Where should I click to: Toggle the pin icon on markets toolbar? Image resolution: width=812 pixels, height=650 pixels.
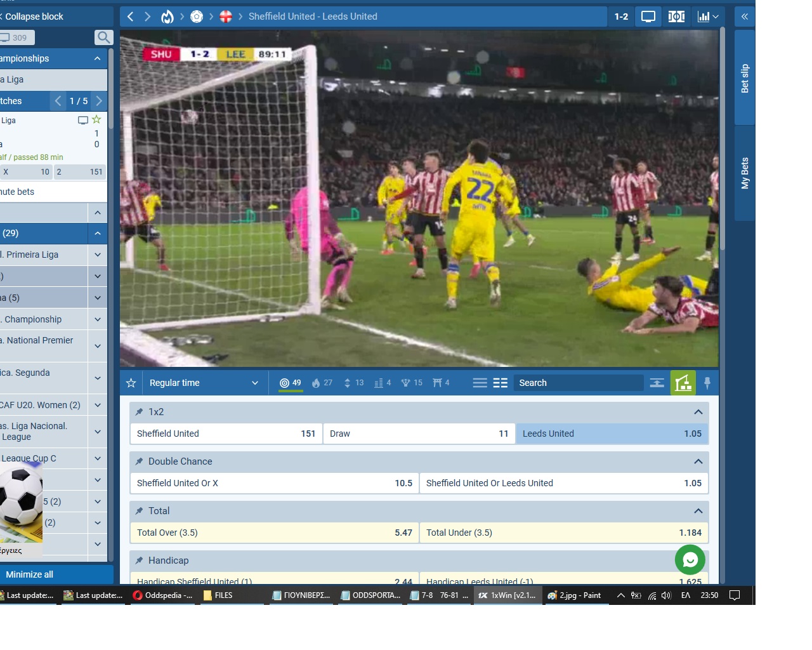(x=707, y=383)
